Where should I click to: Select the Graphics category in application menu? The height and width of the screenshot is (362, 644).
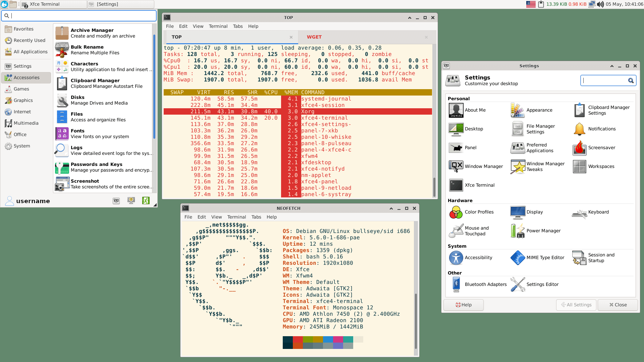(23, 100)
